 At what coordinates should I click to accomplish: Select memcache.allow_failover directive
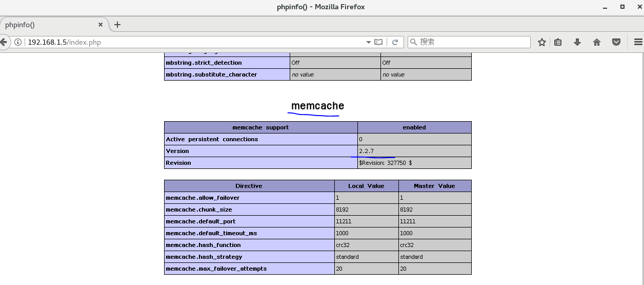203,198
